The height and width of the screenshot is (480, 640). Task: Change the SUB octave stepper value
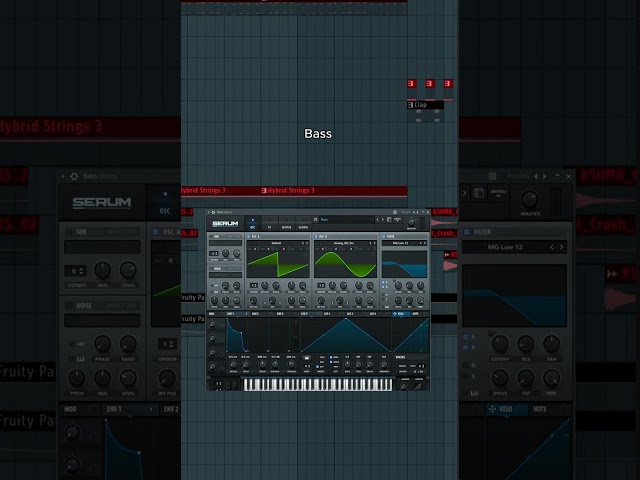pyautogui.click(x=214, y=253)
